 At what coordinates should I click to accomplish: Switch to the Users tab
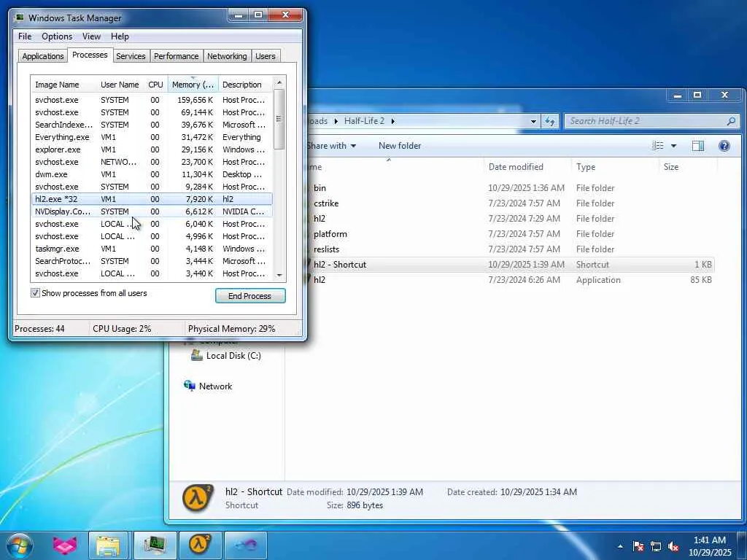pyautogui.click(x=266, y=55)
